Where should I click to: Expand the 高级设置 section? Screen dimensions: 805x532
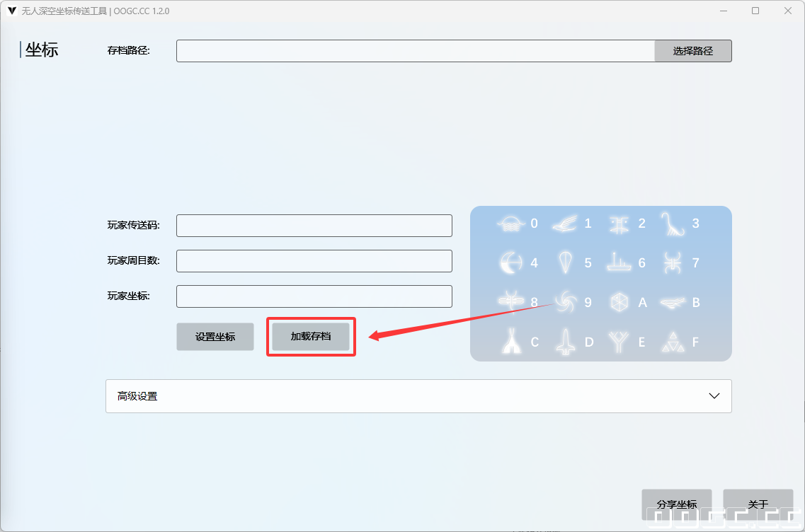(418, 396)
